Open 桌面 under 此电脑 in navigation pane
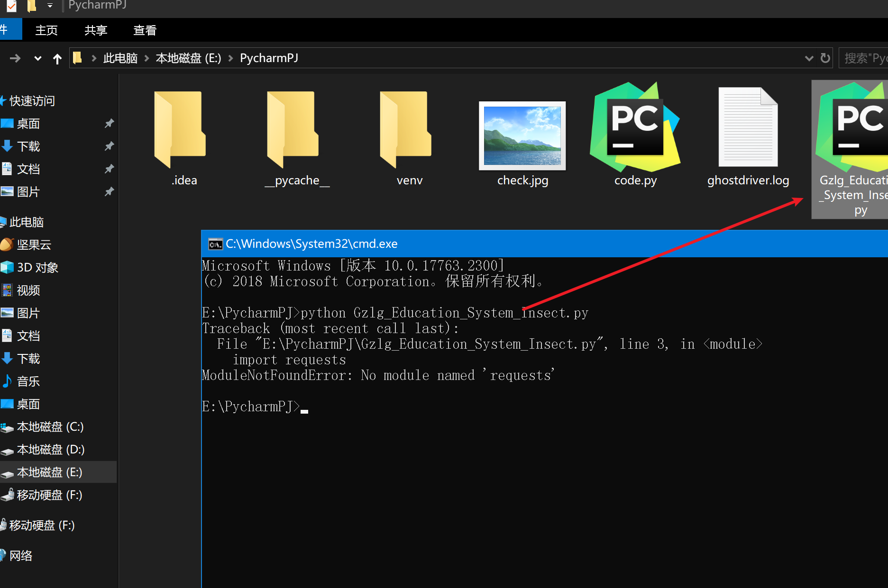888x588 pixels. coord(28,404)
